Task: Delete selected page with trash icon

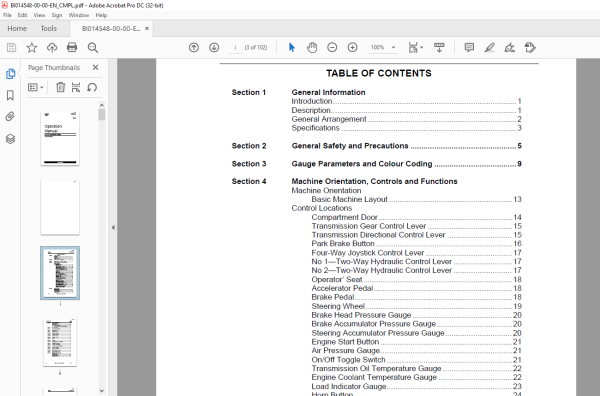Action: [60, 87]
